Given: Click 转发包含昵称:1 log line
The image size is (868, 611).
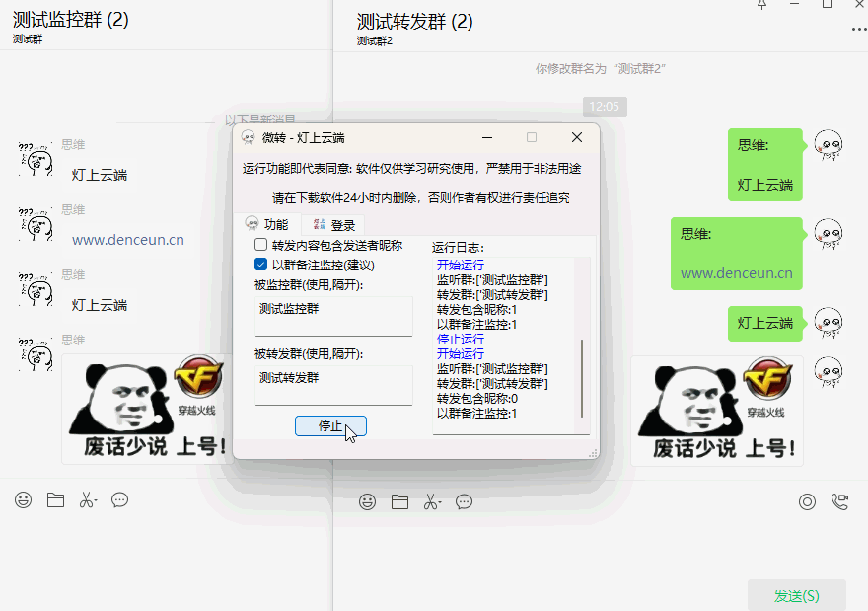Looking at the screenshot, I should tap(476, 310).
